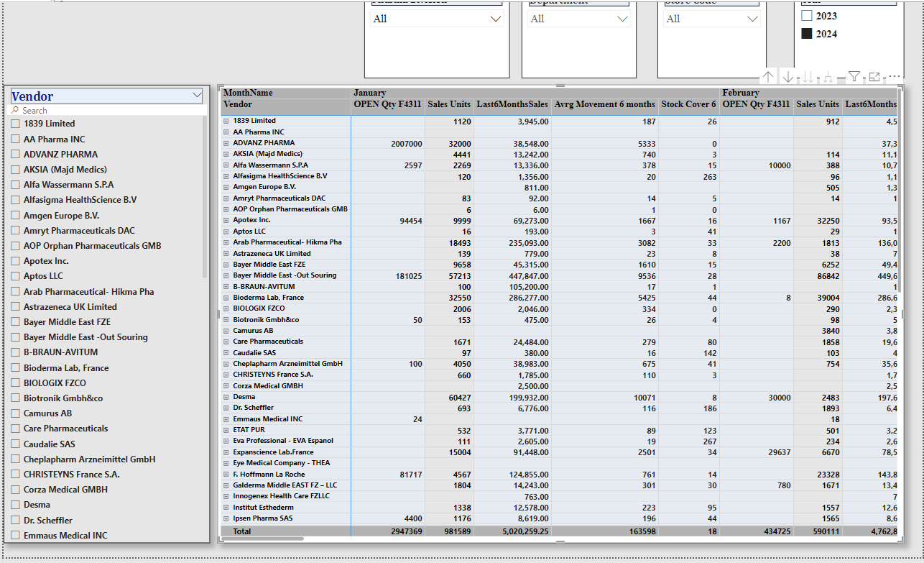Click the magnifier icon in Vendor search
Screen dimensions: 924x563
click(x=15, y=111)
